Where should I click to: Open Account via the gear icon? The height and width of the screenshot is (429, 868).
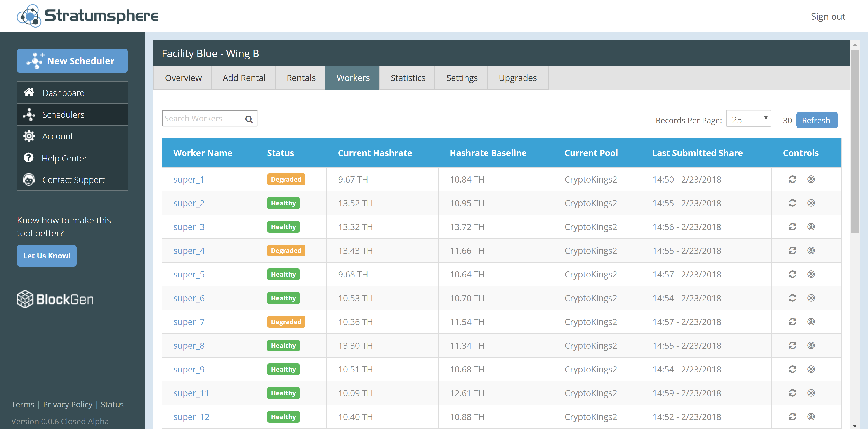[29, 136]
